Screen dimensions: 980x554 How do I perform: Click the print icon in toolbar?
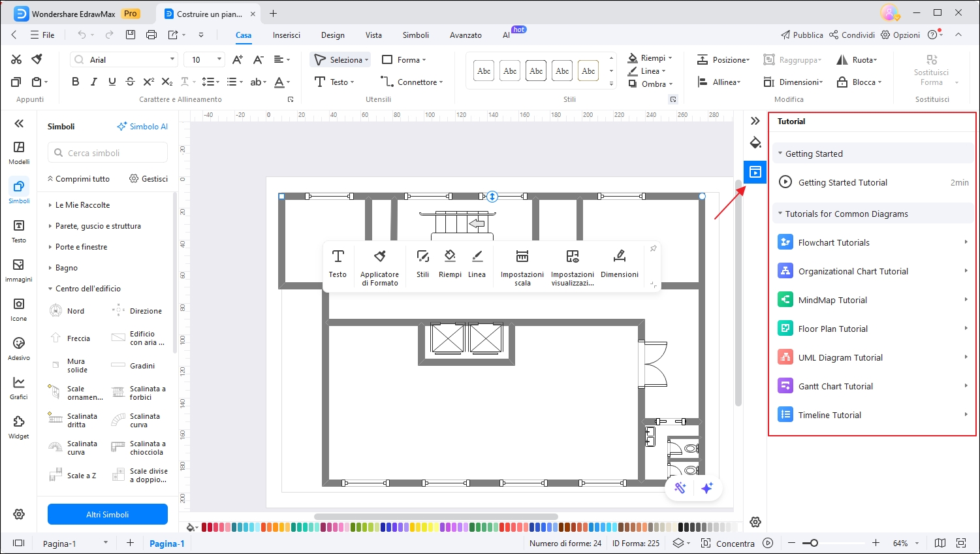pyautogui.click(x=151, y=35)
